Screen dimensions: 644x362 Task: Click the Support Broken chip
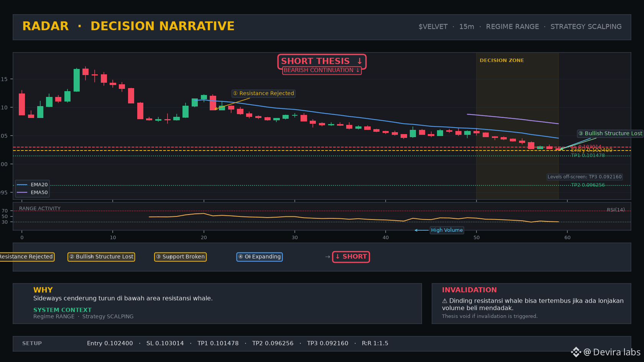tap(180, 257)
